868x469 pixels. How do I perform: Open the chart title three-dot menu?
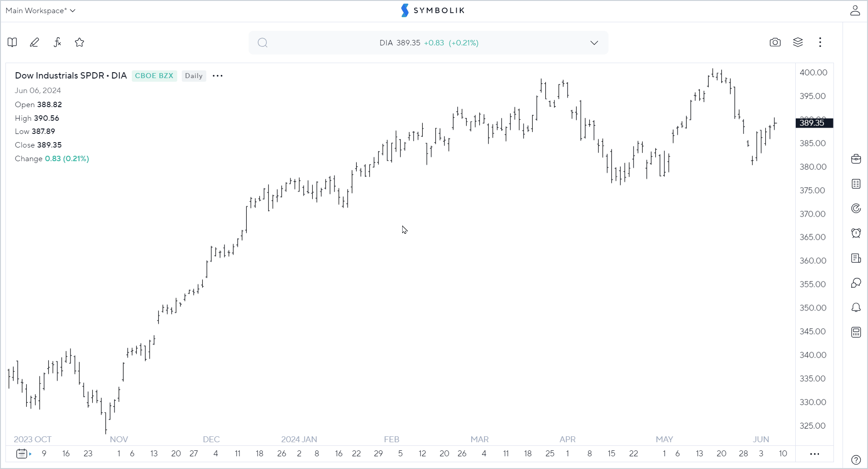coord(218,76)
